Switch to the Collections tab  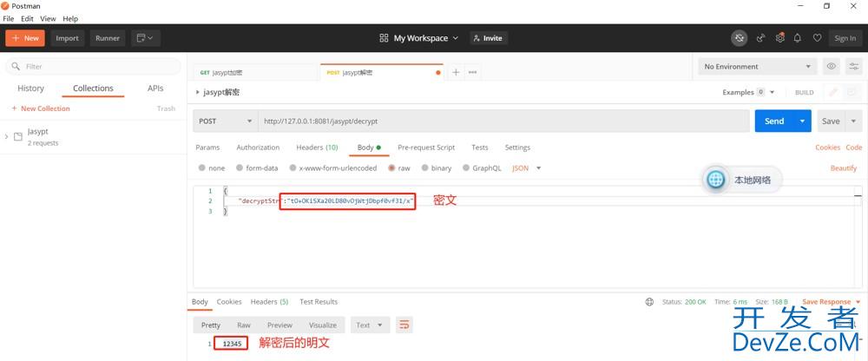coord(93,88)
